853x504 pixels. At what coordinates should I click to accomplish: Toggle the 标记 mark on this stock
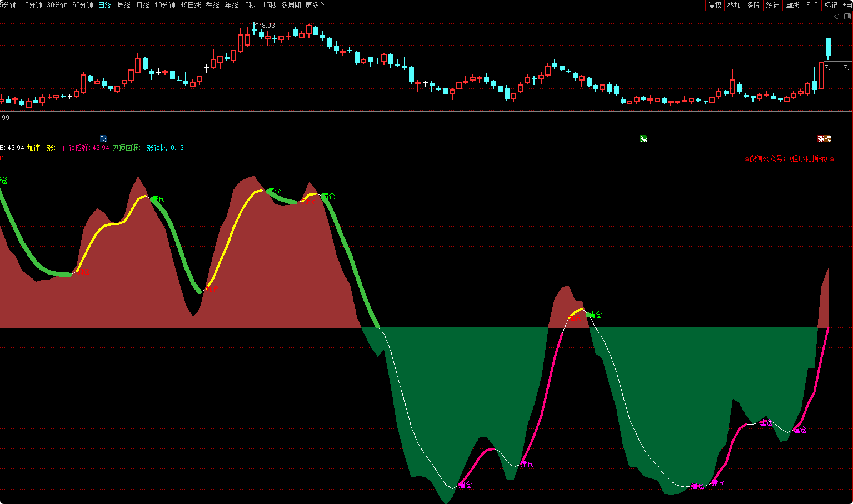click(831, 5)
